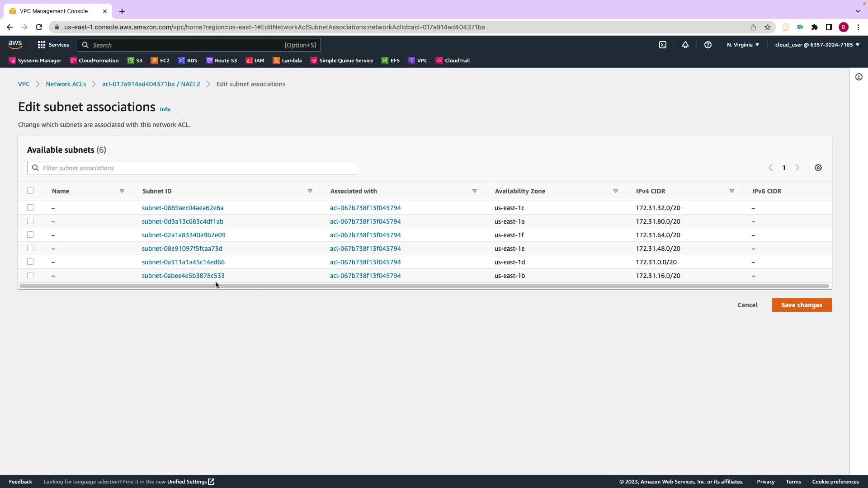Viewport: 868px width, 488px height.
Task: Open table preferences gear icon
Action: pos(818,168)
